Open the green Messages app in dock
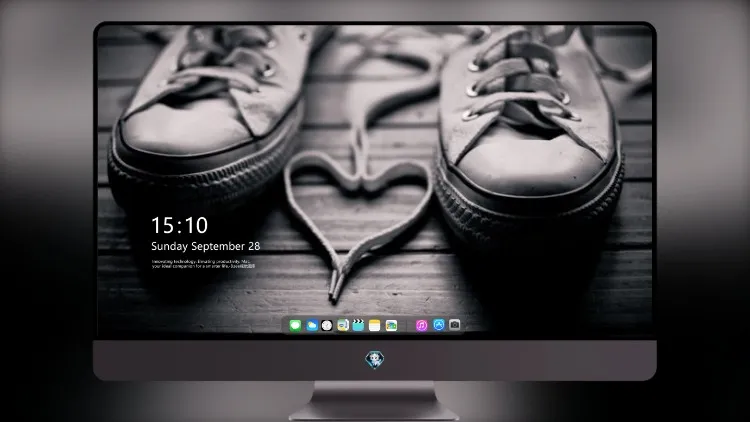Viewport: 750px width, 422px height. (295, 325)
